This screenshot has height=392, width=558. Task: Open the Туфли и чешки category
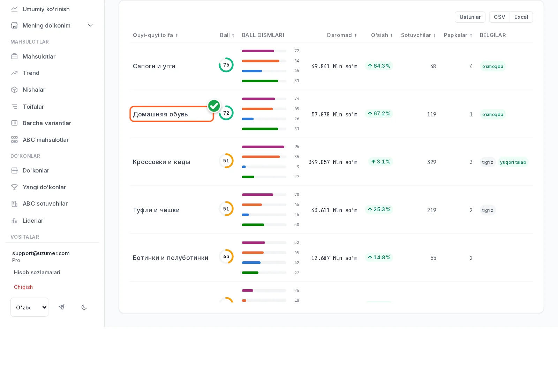coord(156,210)
